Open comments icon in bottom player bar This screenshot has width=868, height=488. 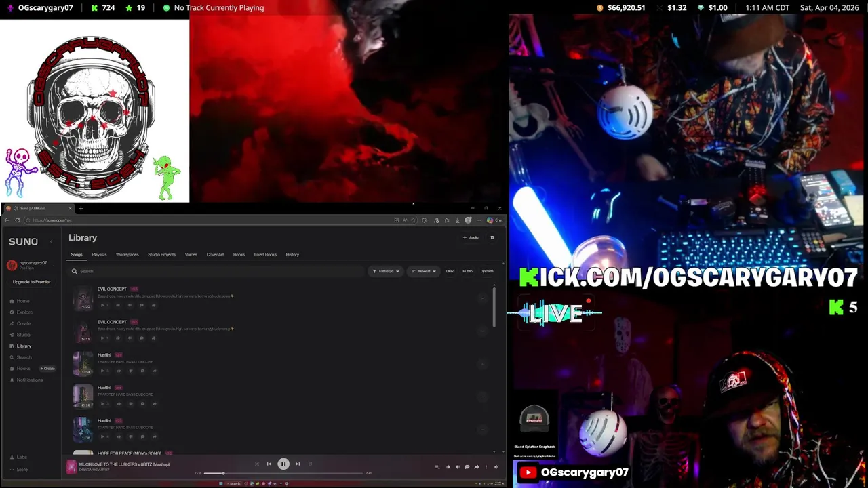coord(467,467)
